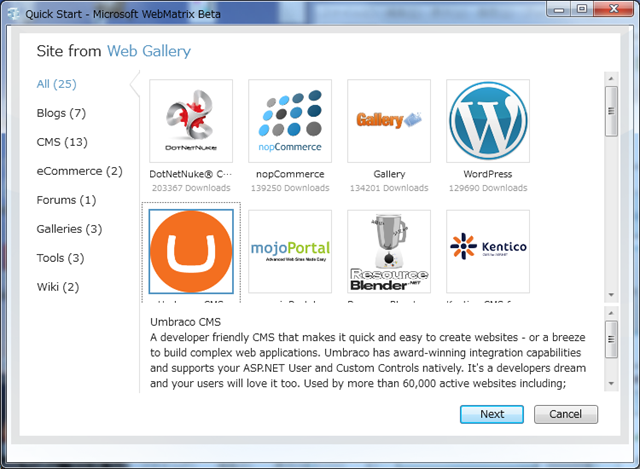The height and width of the screenshot is (469, 640).
Task: Select the WordPress logo icon
Action: [488, 121]
